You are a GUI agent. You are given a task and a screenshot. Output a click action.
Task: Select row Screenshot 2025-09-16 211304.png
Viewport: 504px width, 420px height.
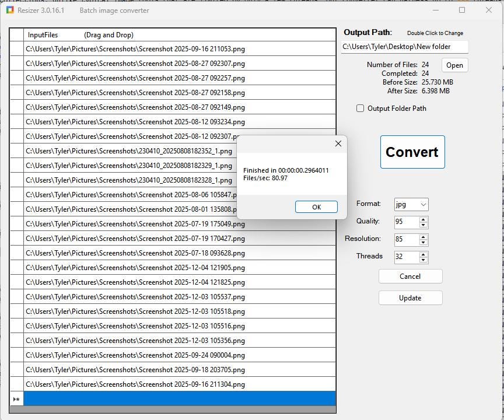(180, 384)
